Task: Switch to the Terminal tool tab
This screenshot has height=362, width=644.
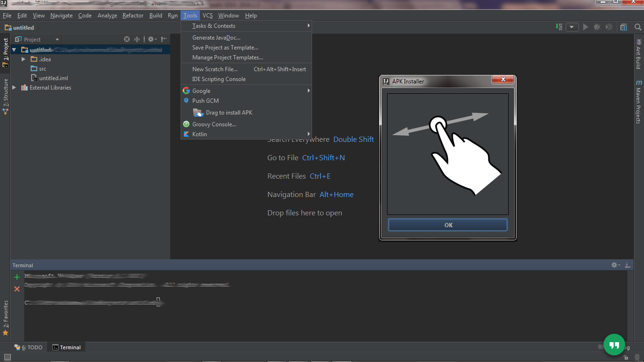Action: pyautogui.click(x=66, y=347)
